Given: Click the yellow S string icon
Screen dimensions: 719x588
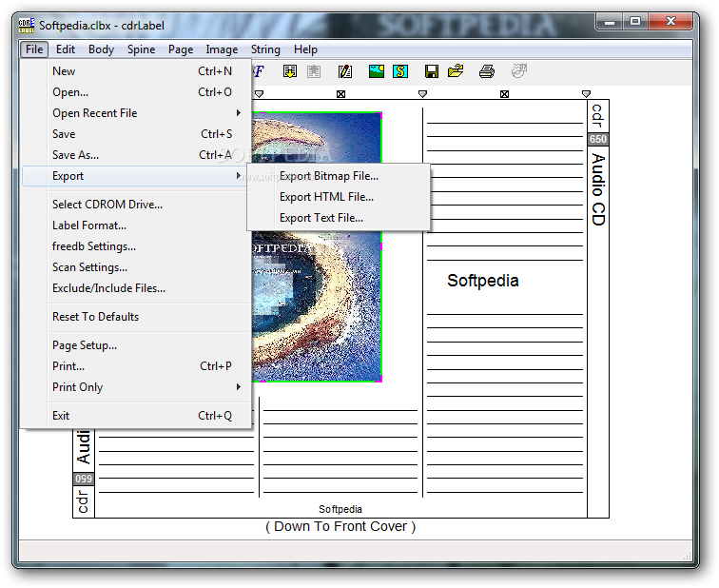Looking at the screenshot, I should 400,71.
